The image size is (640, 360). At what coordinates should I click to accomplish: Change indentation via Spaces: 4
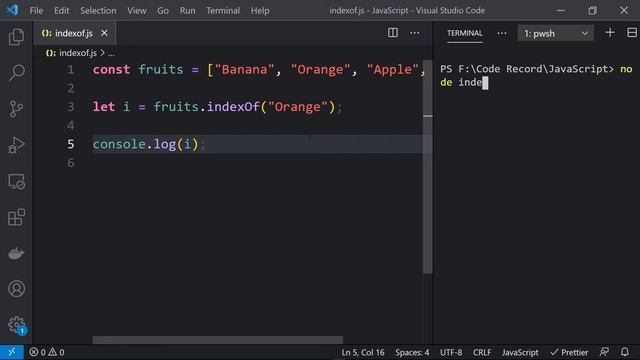coord(412,352)
